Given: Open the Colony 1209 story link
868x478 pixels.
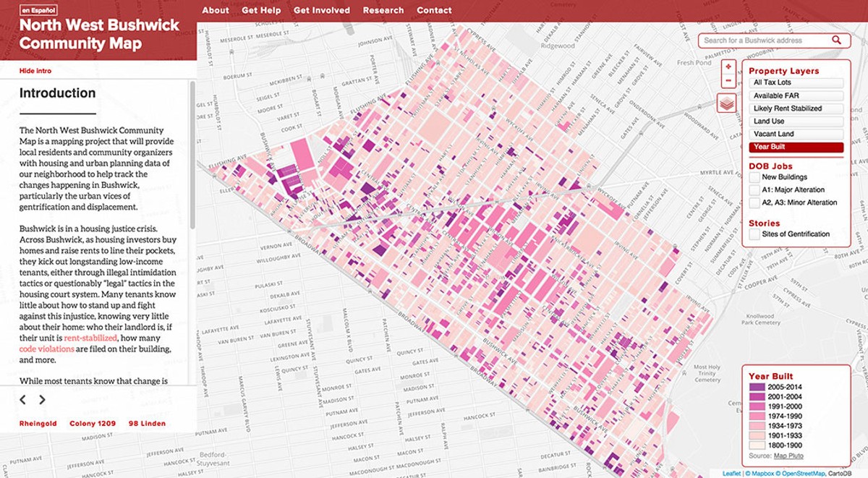Looking at the screenshot, I should click(x=93, y=424).
